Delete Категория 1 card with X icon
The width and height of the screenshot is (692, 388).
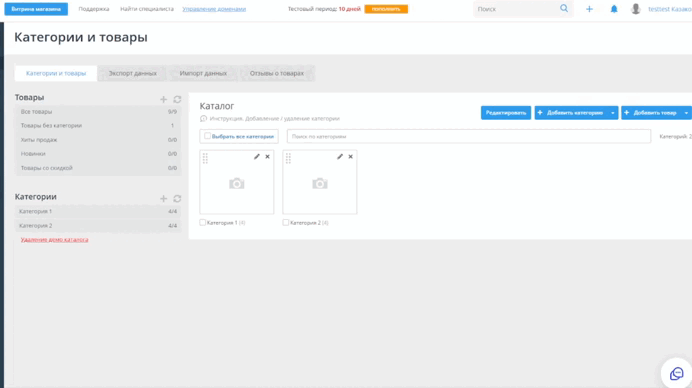(x=267, y=157)
